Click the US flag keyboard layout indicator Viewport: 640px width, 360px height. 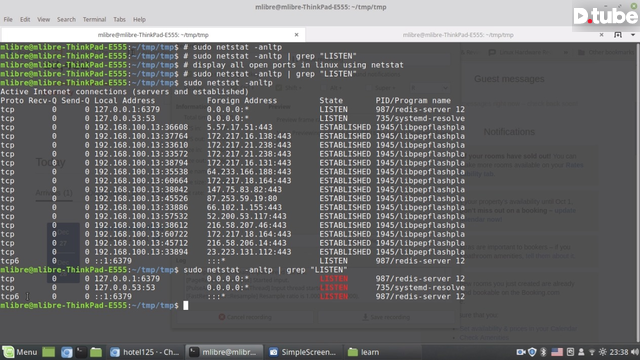click(557, 352)
